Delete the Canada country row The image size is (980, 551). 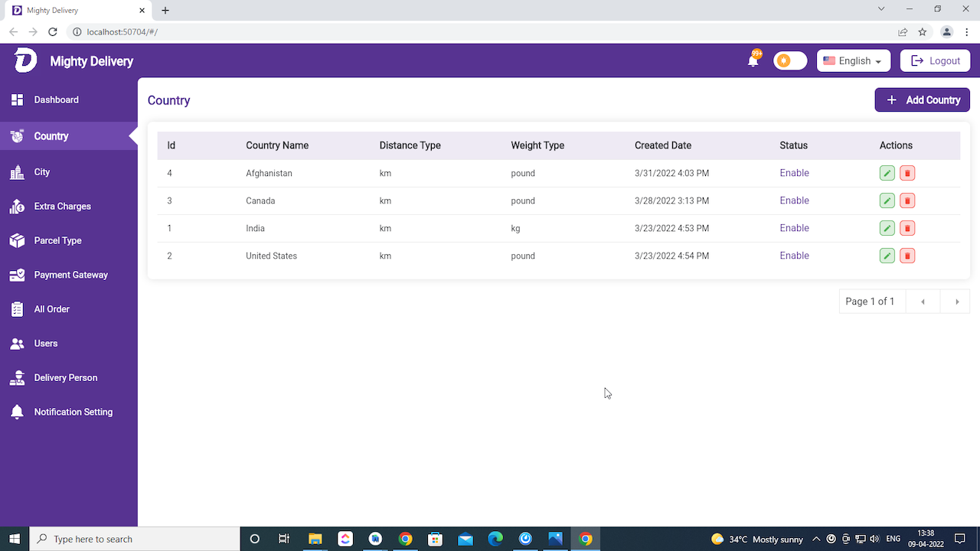907,201
